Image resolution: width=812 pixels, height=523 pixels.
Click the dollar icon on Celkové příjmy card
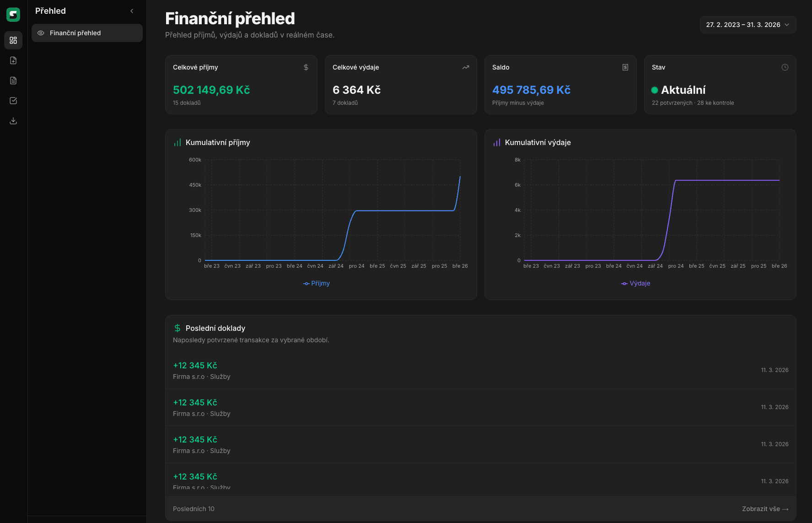point(306,67)
